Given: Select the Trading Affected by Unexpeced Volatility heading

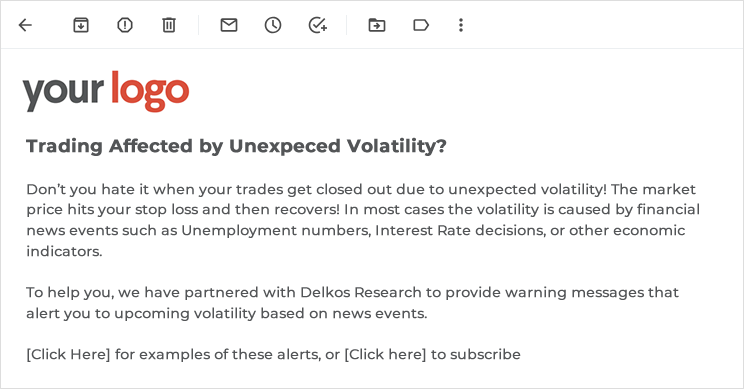Looking at the screenshot, I should 236,146.
